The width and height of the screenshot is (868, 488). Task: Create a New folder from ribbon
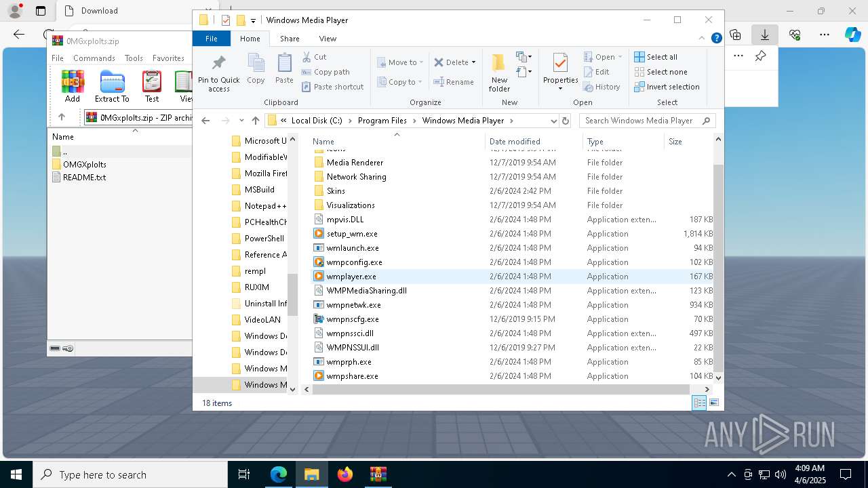pyautogui.click(x=499, y=73)
